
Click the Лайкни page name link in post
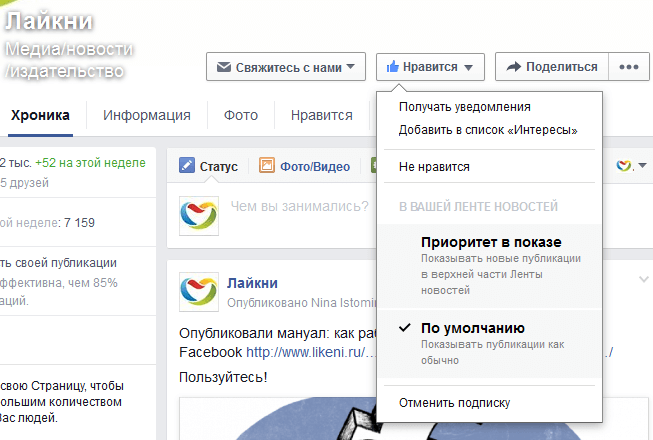tap(252, 283)
